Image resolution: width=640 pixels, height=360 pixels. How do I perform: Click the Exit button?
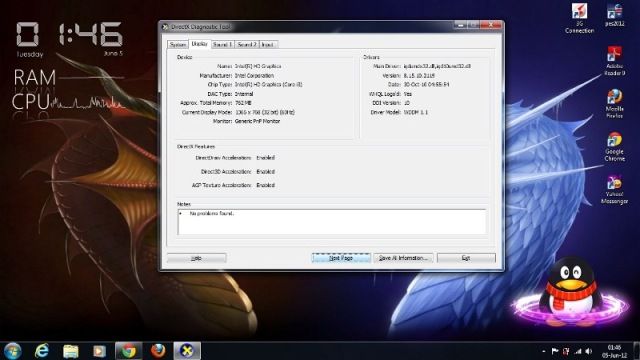466,258
